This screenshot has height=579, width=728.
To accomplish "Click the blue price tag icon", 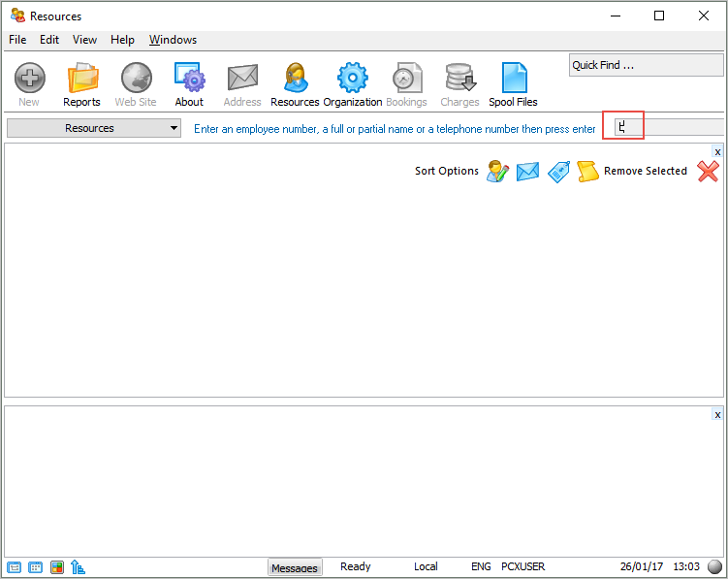I will [x=558, y=172].
